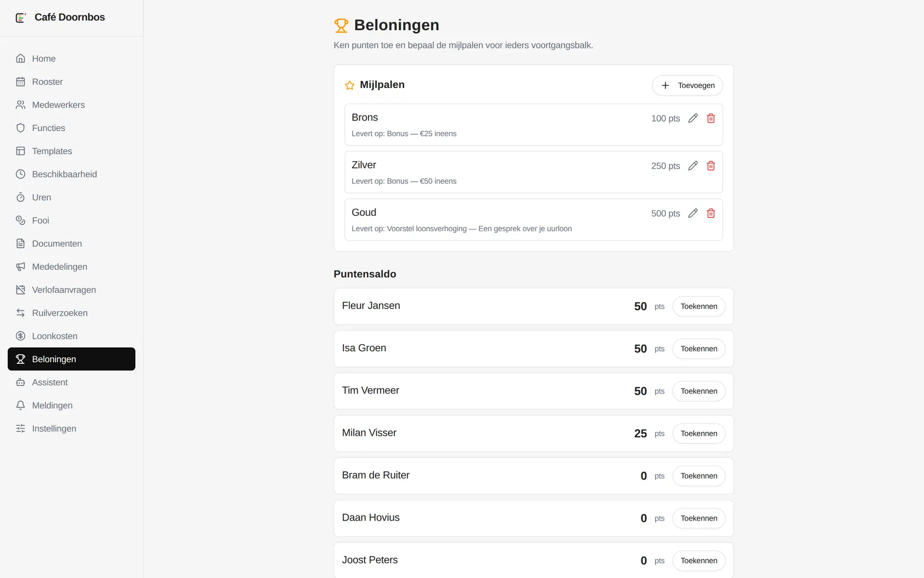Viewport: 924px width, 578px height.
Task: Edit the Brons milestone with pencil icon
Action: pos(693,118)
